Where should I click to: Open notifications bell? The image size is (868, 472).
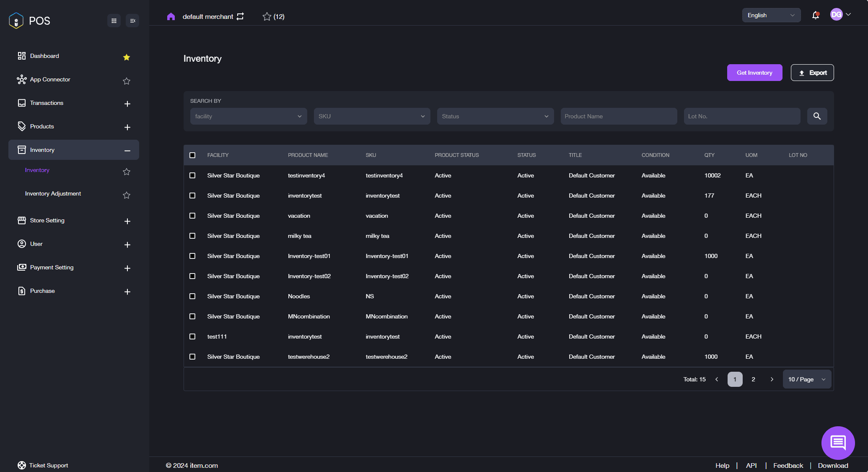click(x=816, y=15)
